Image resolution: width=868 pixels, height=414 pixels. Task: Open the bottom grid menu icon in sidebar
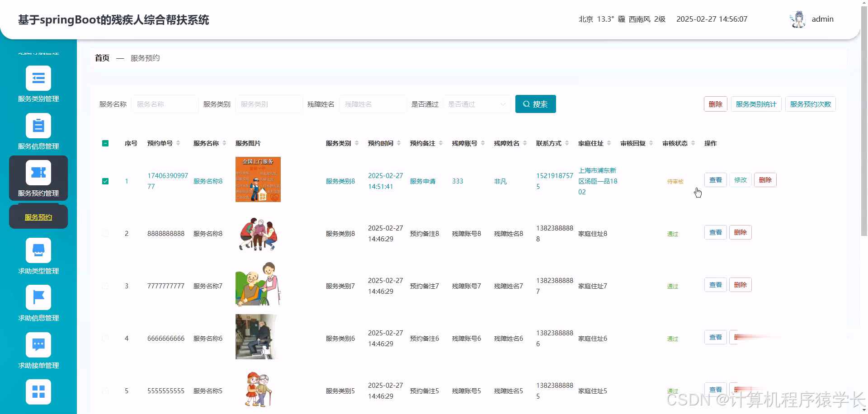(x=38, y=391)
